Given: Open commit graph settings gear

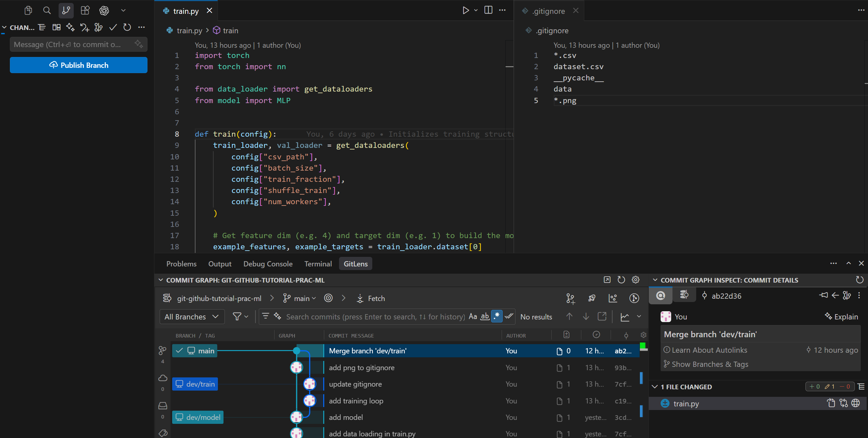Looking at the screenshot, I should 635,280.
